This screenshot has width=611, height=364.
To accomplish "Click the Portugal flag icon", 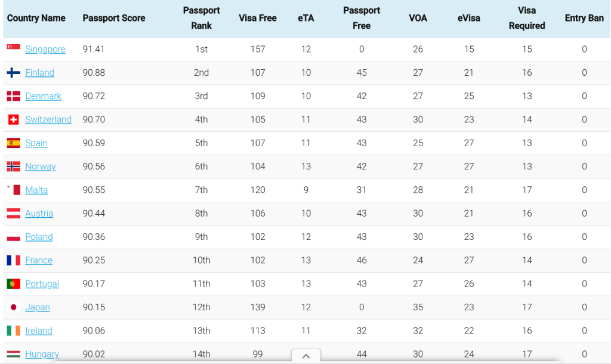I will tap(13, 283).
